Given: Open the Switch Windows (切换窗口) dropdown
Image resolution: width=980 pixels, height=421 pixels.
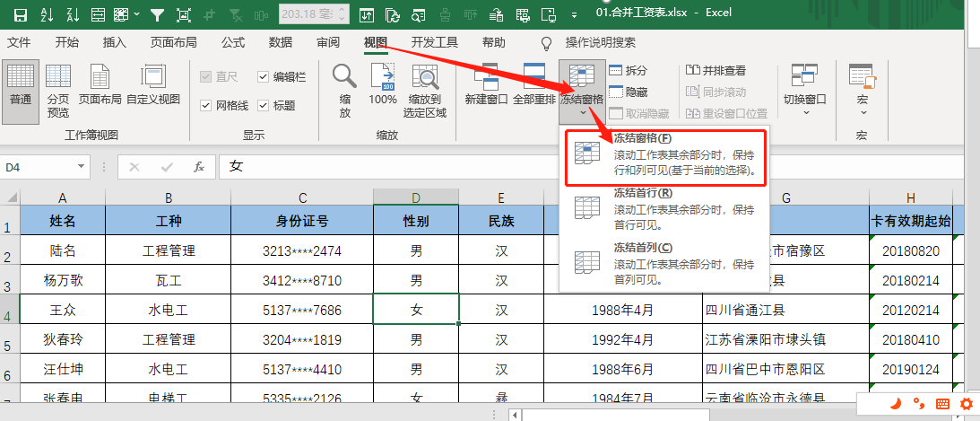Looking at the screenshot, I should click(x=805, y=90).
